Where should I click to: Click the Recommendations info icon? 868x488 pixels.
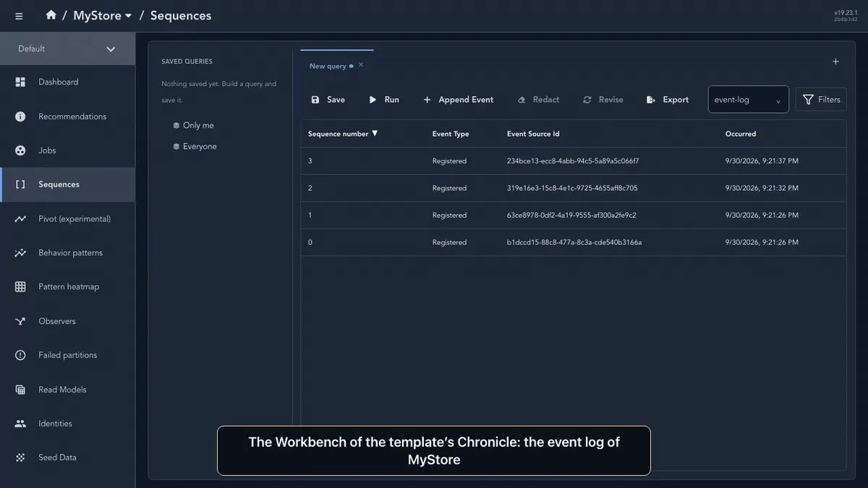click(x=20, y=116)
